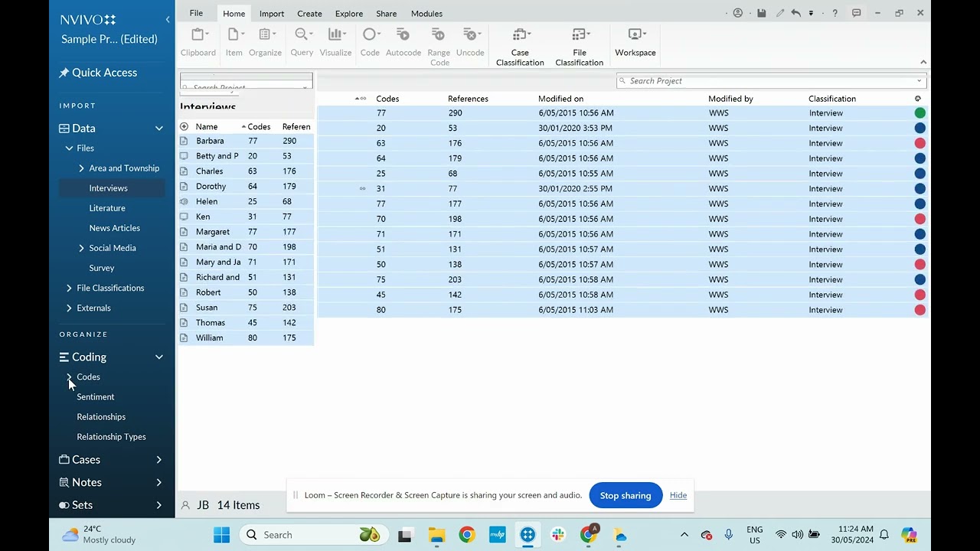Click the edit pencil icon in title bar

click(780, 13)
